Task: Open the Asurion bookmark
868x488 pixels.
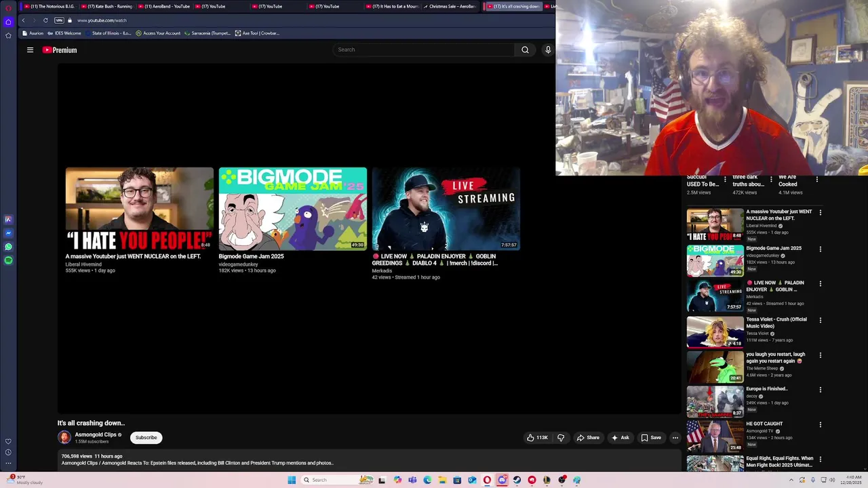Action: tap(33, 33)
